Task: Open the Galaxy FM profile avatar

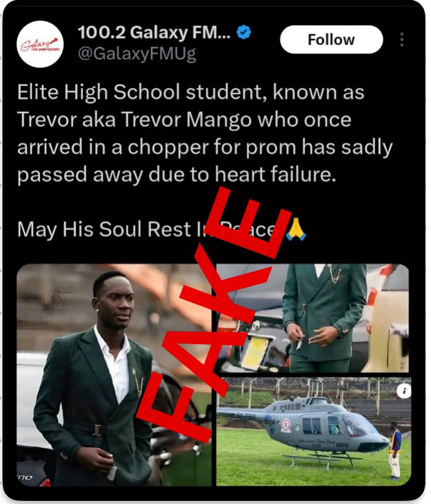Action: tap(40, 44)
